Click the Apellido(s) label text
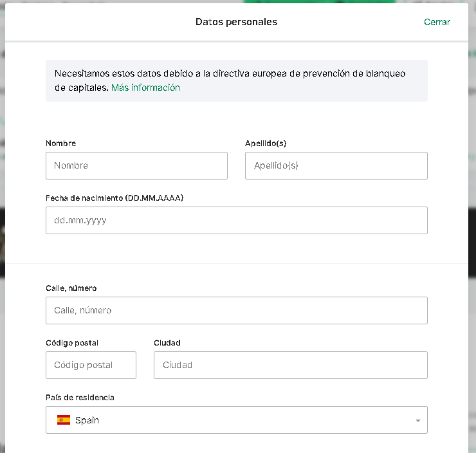The width and height of the screenshot is (476, 453). (267, 143)
